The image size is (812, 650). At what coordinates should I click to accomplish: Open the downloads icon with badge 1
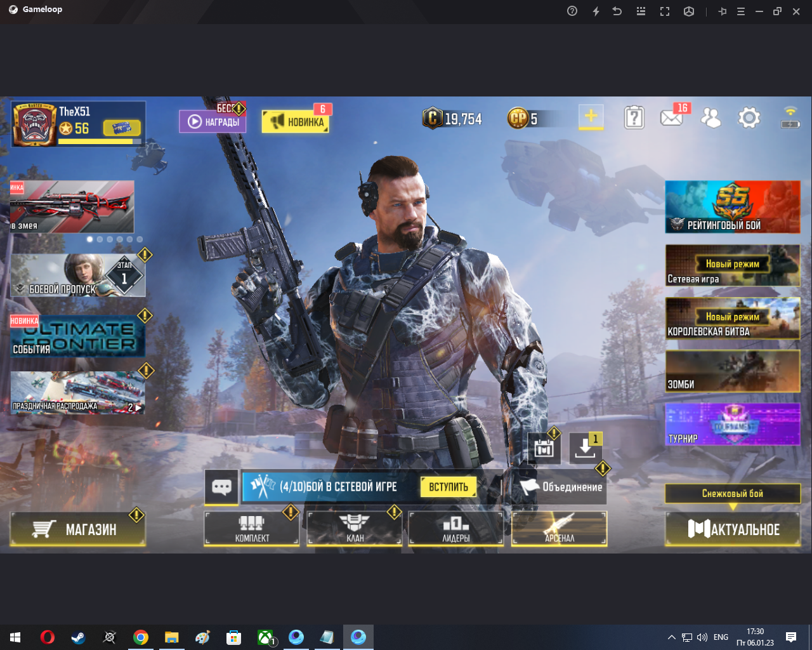pos(585,448)
